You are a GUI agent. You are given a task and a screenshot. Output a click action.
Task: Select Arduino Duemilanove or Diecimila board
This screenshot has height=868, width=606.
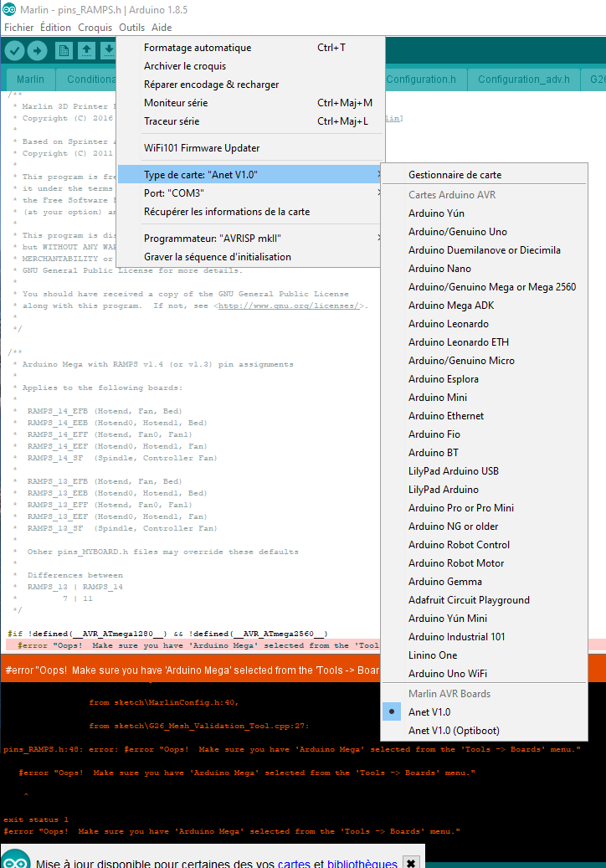(485, 249)
